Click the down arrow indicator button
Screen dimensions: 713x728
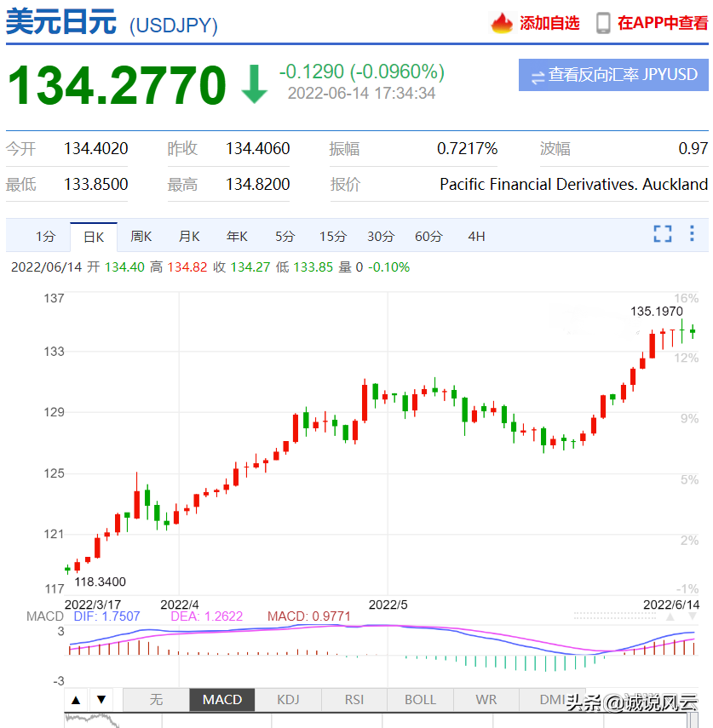point(101,700)
